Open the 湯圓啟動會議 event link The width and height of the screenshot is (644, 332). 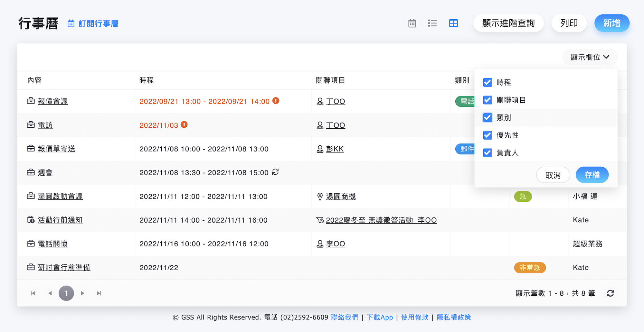point(60,196)
